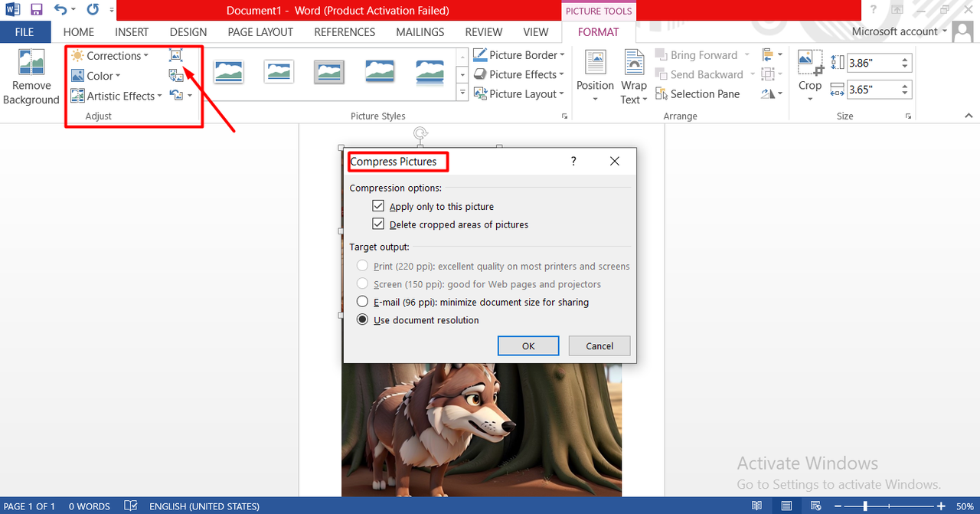The height and width of the screenshot is (514, 980).
Task: Collapse the ribbon with the caret arrow
Action: click(968, 116)
